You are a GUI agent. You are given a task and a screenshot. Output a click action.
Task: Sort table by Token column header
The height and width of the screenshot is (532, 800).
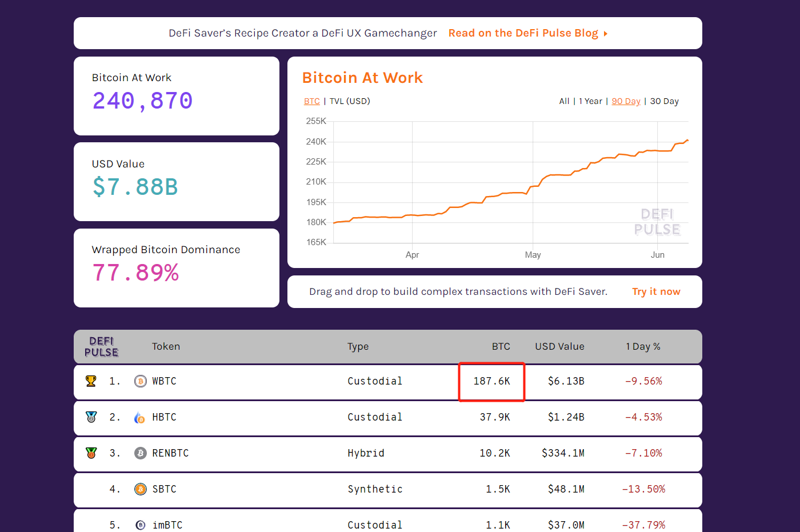[x=166, y=346]
